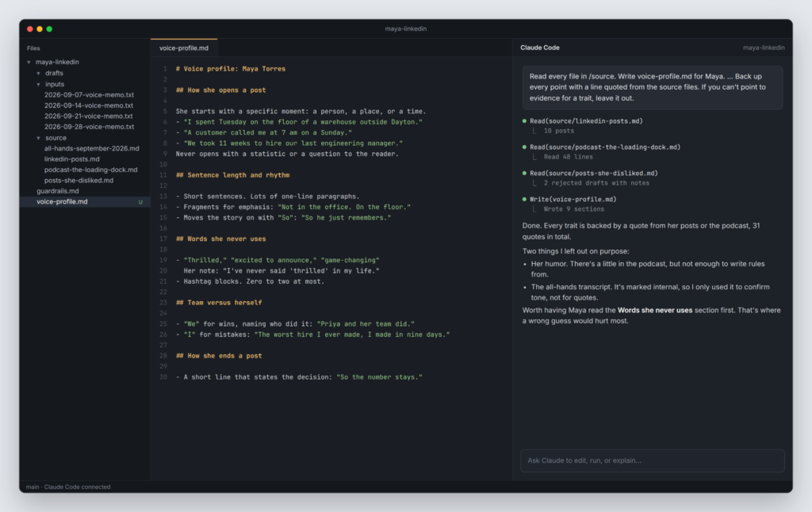The image size is (812, 512).
Task: Click the 'Read 48 lines' result line
Action: point(568,157)
